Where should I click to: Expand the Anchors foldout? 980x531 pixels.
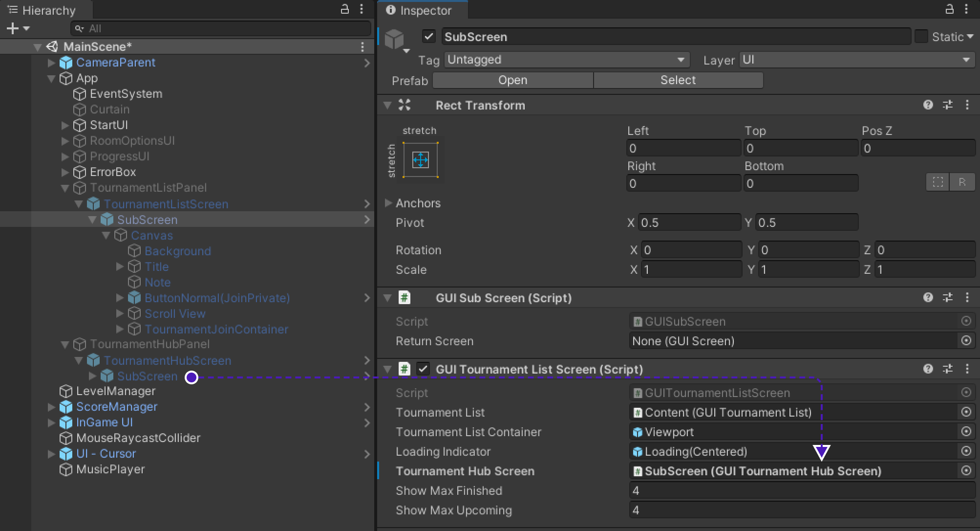[x=388, y=203]
